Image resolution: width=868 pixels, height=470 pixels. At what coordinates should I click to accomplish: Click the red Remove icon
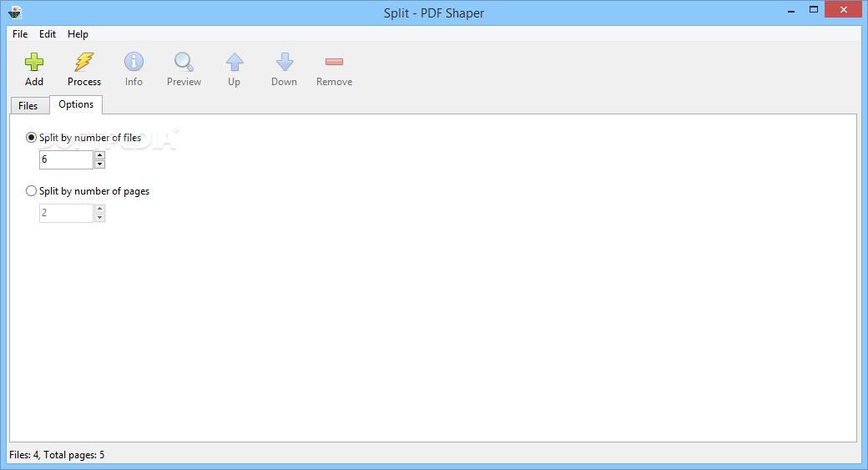[335, 62]
